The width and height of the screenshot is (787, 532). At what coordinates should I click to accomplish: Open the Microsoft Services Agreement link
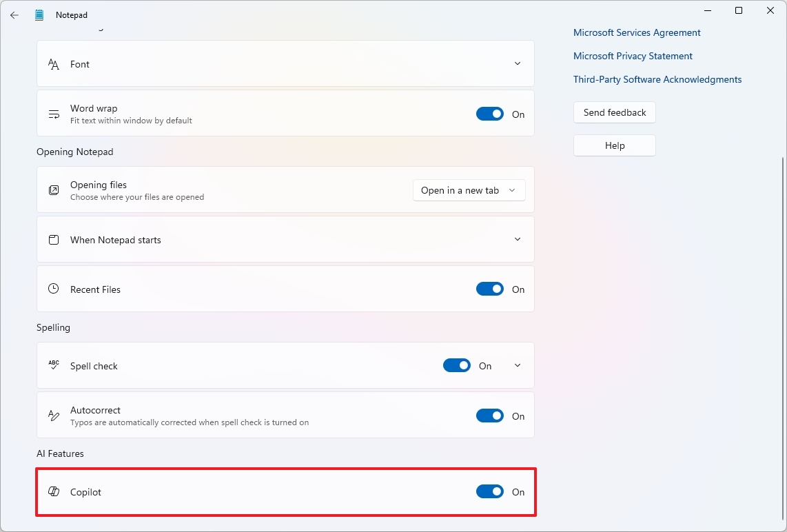[x=637, y=32]
